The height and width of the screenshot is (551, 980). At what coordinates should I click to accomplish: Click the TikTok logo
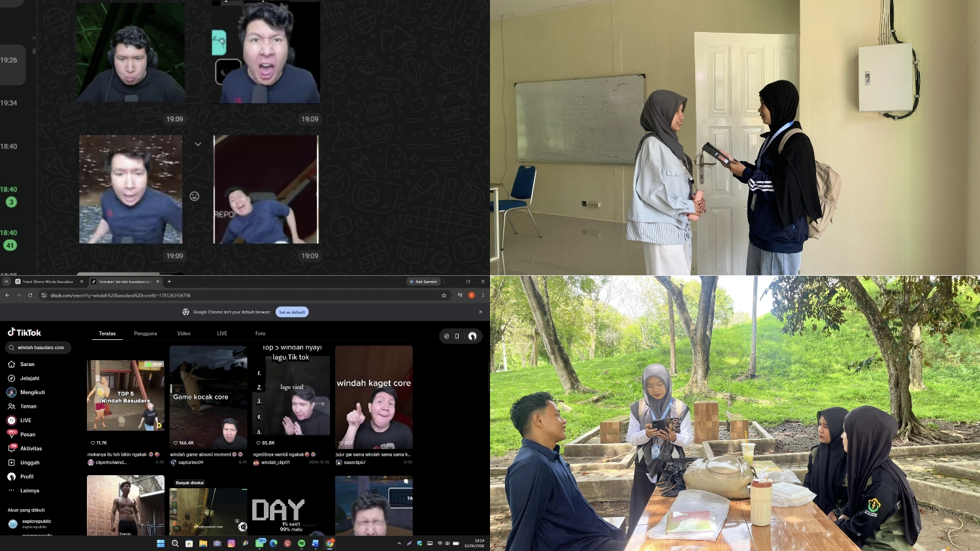point(24,332)
